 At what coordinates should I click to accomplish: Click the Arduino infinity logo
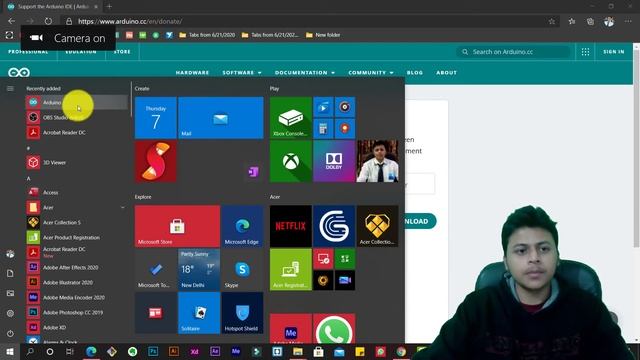pos(19,73)
